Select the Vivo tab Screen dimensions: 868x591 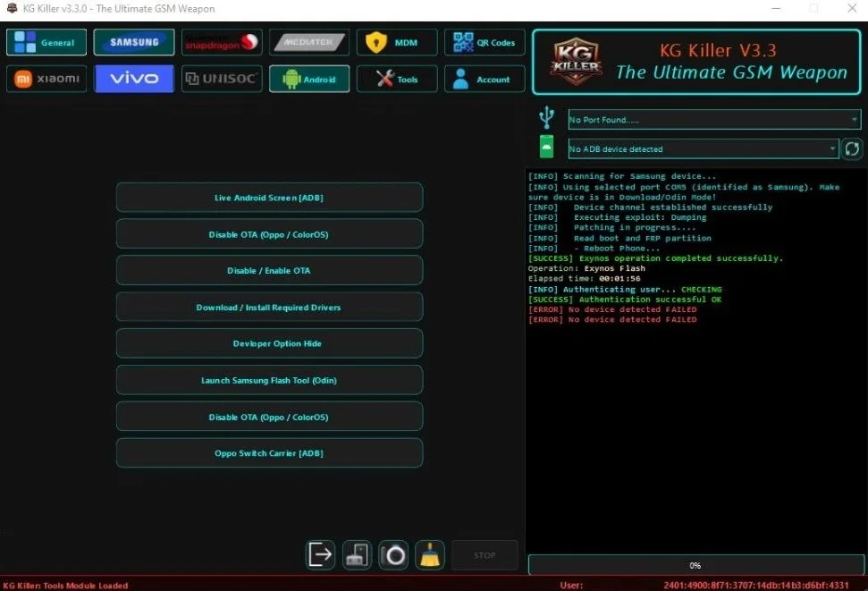coord(134,80)
